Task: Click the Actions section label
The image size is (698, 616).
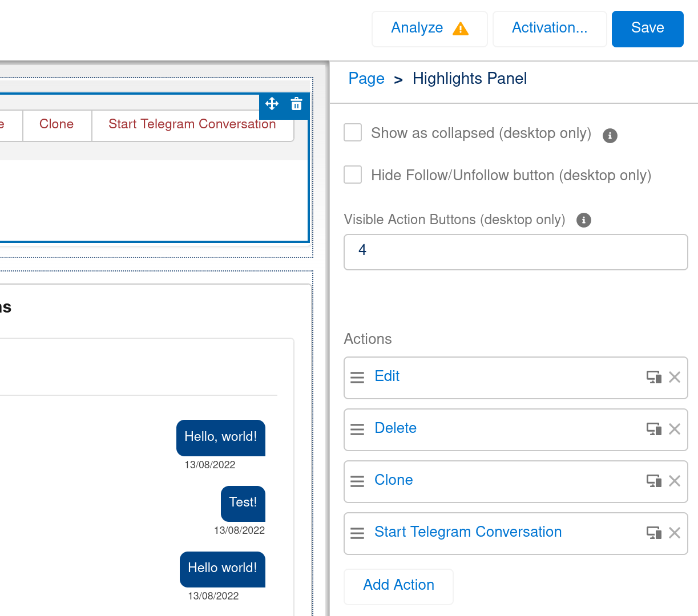Action: tap(368, 339)
